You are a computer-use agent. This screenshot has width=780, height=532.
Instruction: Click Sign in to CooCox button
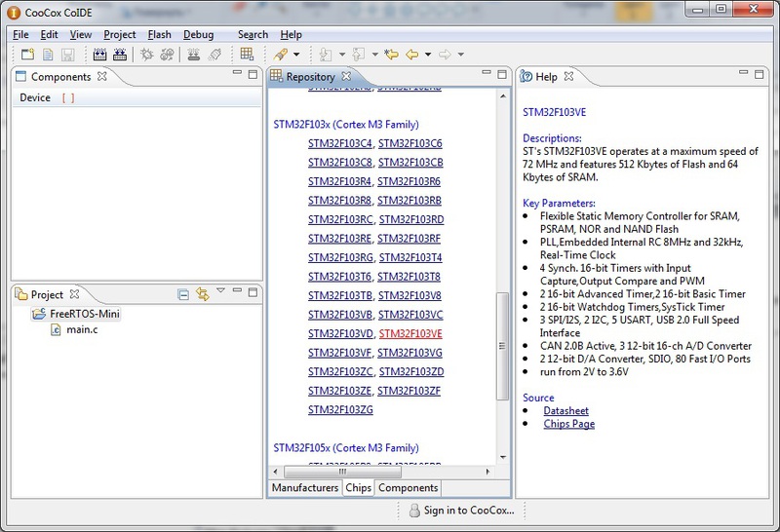click(461, 511)
